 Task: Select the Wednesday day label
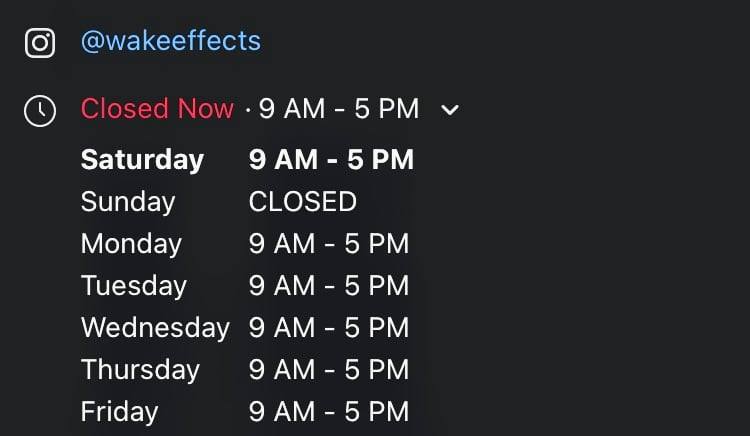click(x=155, y=328)
